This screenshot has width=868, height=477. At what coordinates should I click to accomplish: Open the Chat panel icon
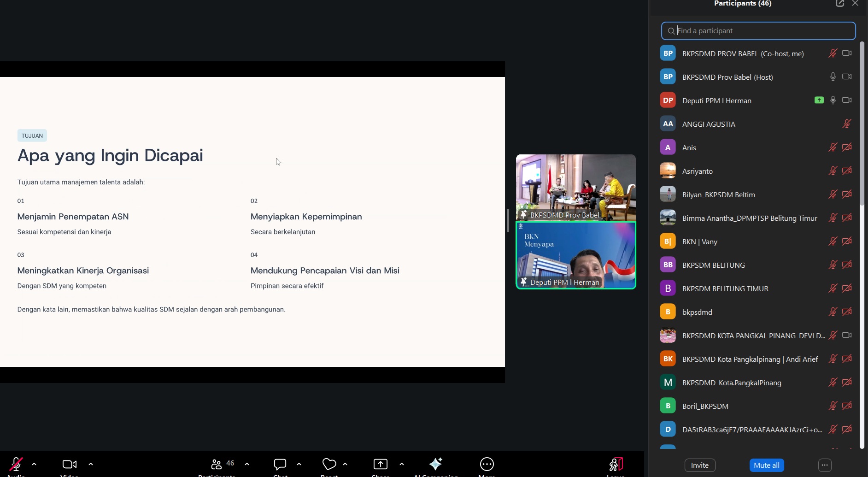(x=280, y=464)
